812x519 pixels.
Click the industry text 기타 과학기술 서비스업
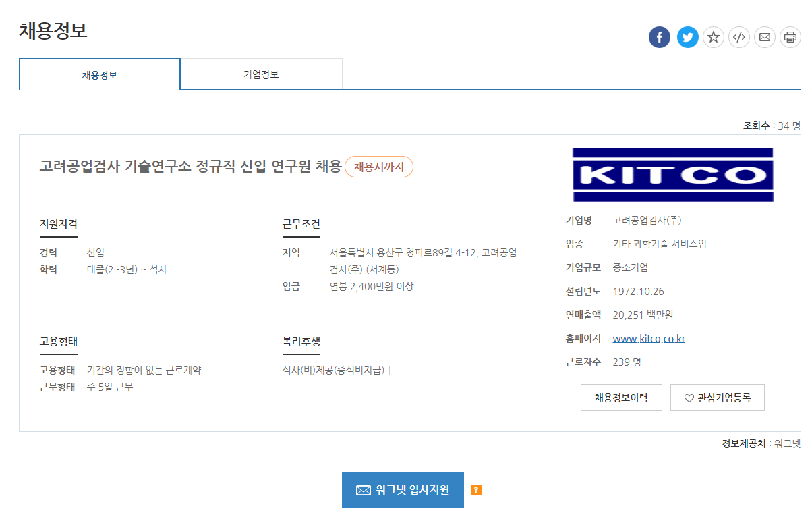pos(660,244)
